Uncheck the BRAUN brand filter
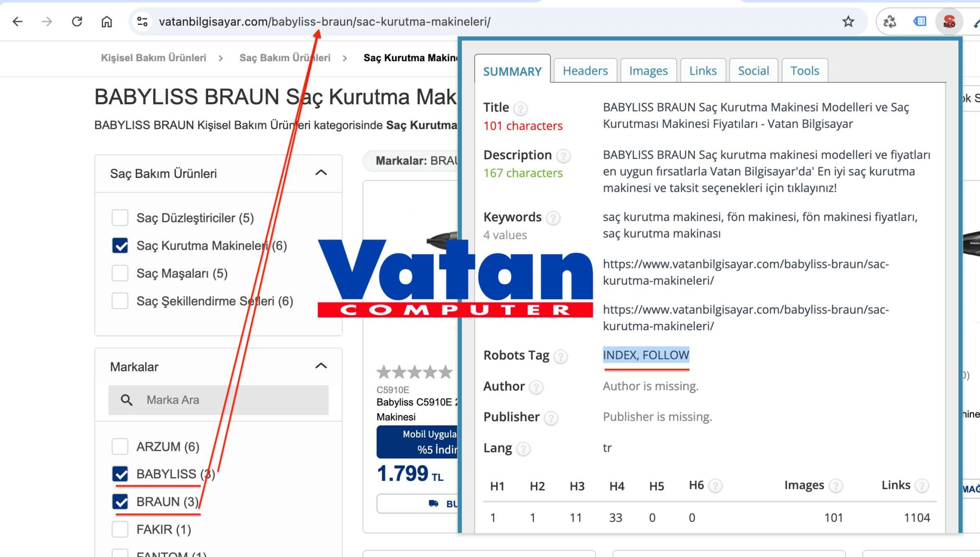 click(120, 501)
